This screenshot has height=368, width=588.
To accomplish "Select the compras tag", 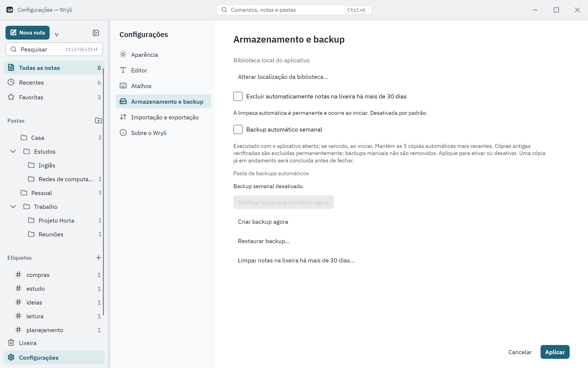I will coord(54,275).
